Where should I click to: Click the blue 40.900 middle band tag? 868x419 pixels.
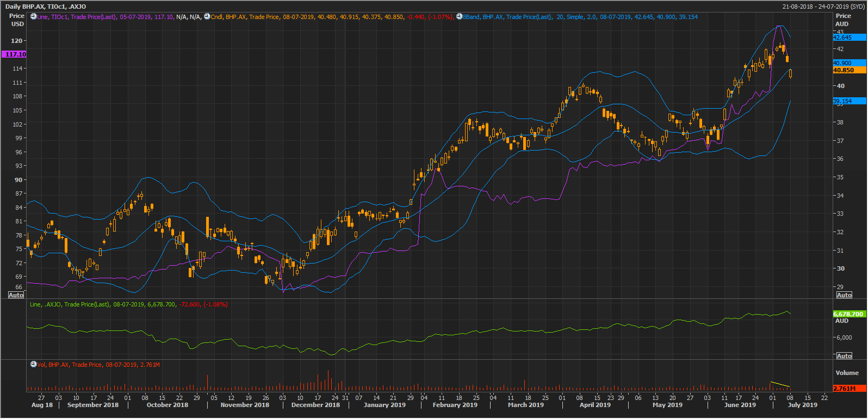[850, 63]
